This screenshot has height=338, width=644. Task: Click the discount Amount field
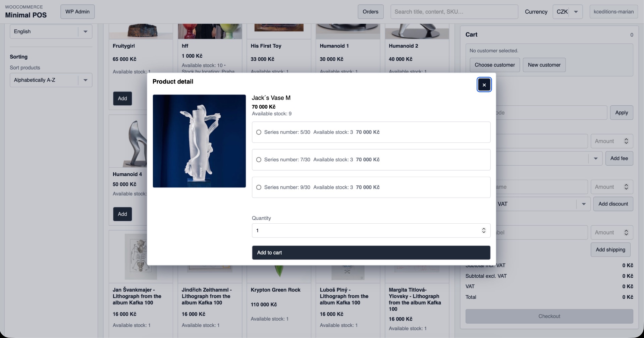612,187
